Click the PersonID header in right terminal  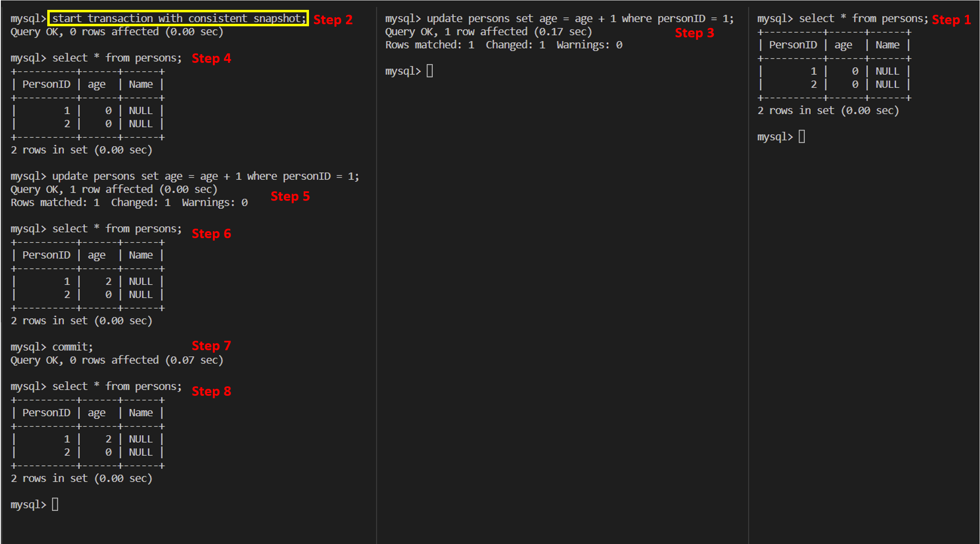click(793, 45)
